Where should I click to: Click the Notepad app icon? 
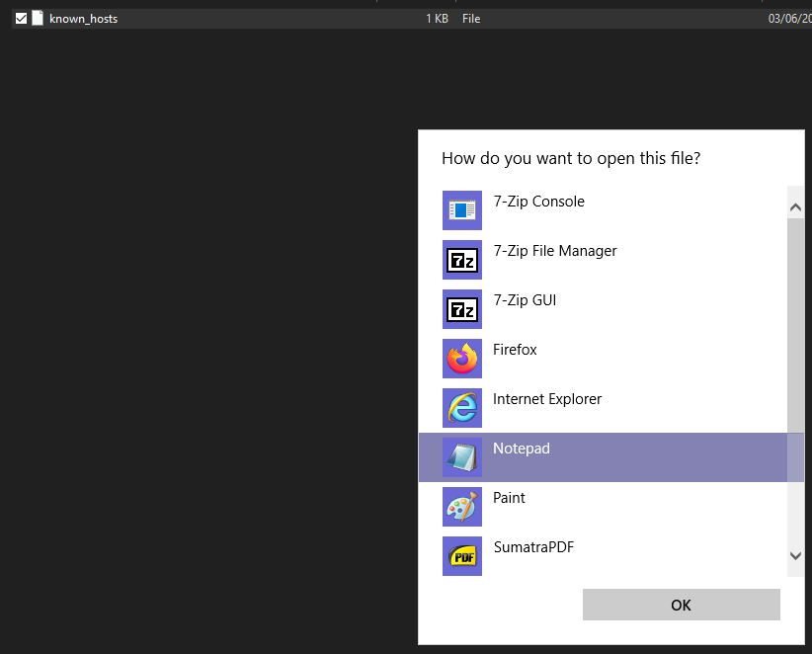[461, 457]
